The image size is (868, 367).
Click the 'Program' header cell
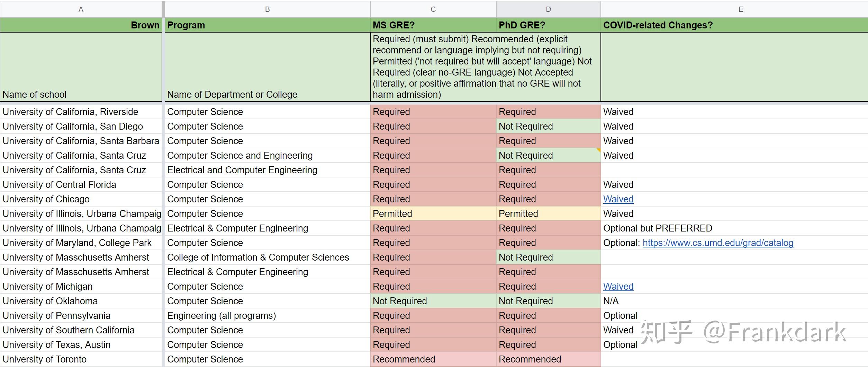267,25
